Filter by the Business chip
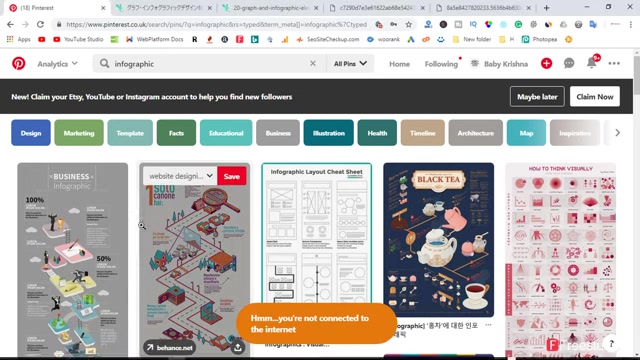 point(278,133)
